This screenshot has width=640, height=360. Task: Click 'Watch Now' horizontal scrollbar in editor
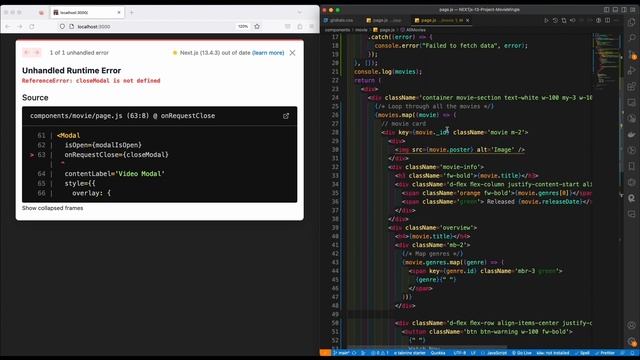[x=427, y=347]
